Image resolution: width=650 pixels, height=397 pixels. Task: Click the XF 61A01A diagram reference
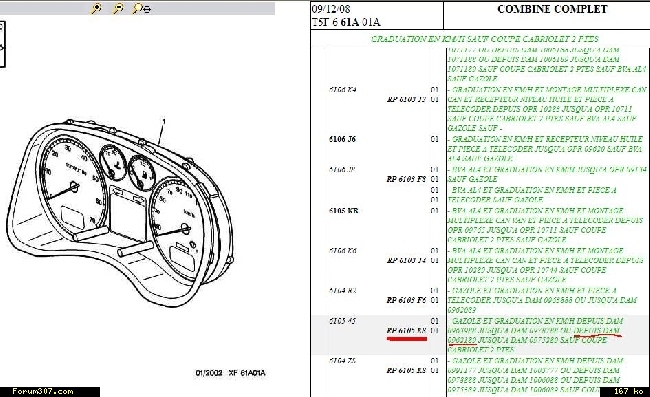(247, 373)
